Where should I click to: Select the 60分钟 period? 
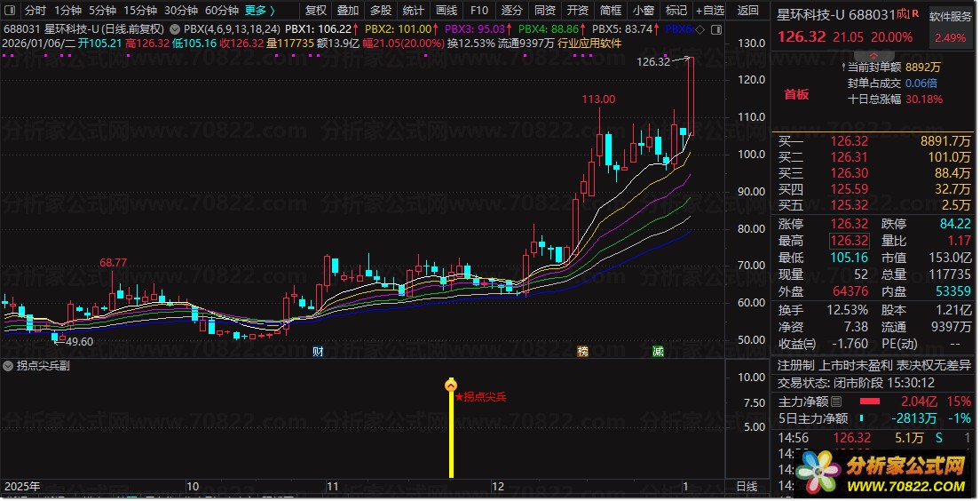(221, 11)
